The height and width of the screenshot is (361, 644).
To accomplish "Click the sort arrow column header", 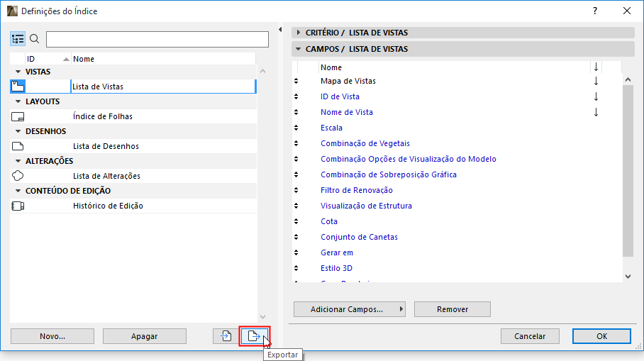I will click(x=596, y=67).
